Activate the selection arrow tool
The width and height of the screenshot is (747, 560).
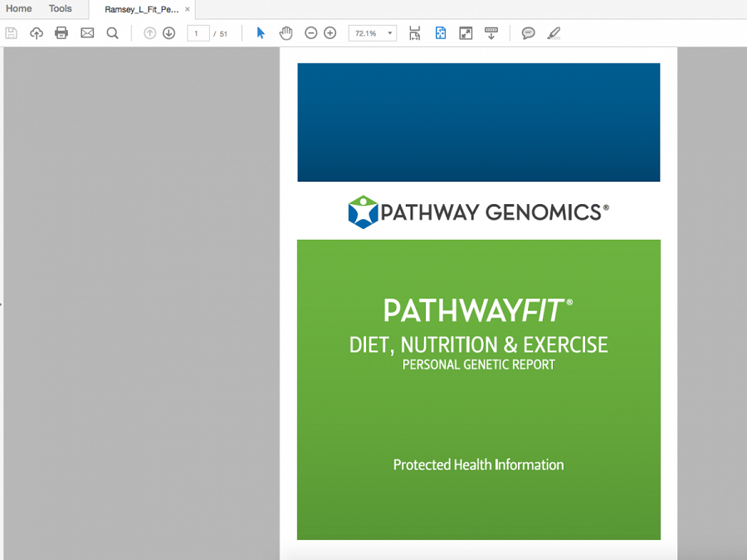[x=261, y=33]
